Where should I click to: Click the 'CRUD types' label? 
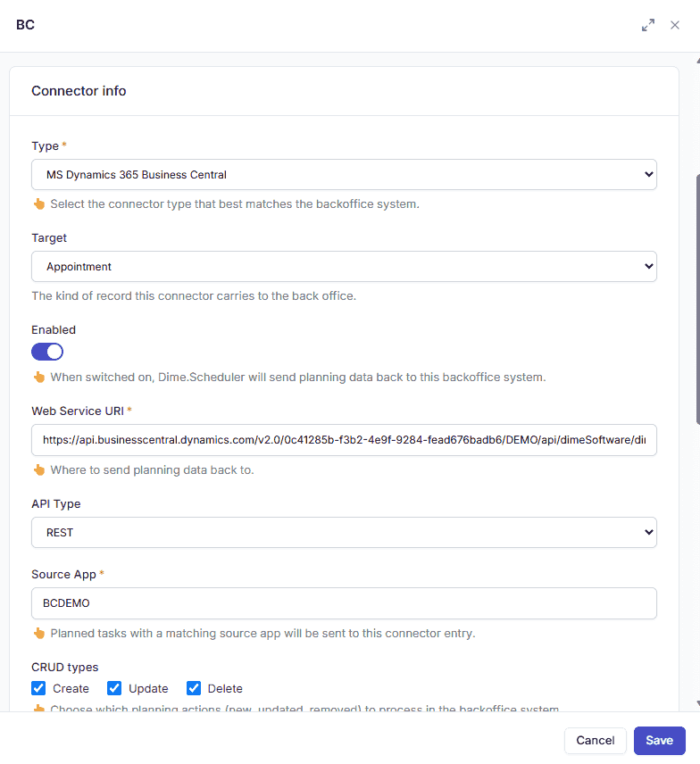(65, 667)
